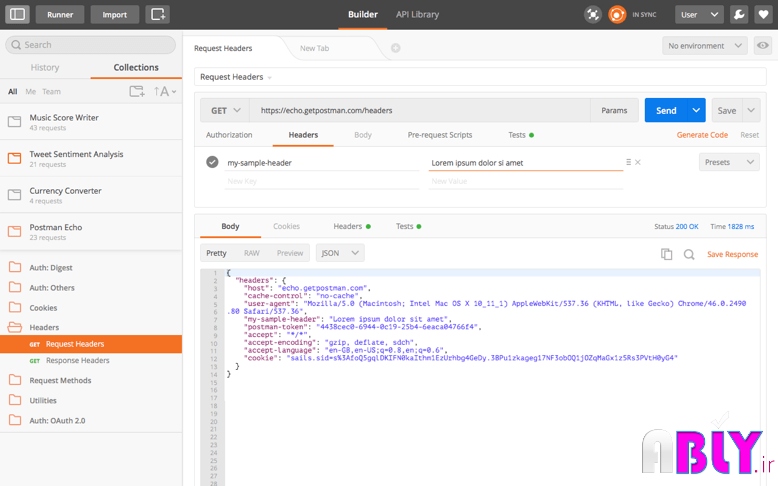This screenshot has height=486, width=778.
Task: Open Send button dropdown arrow
Action: [x=696, y=110]
